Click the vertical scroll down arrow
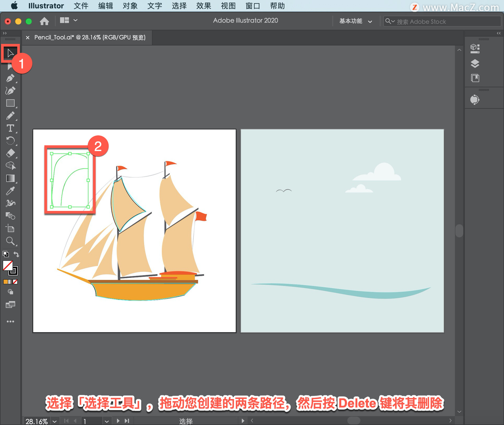504x425 pixels. click(x=459, y=412)
